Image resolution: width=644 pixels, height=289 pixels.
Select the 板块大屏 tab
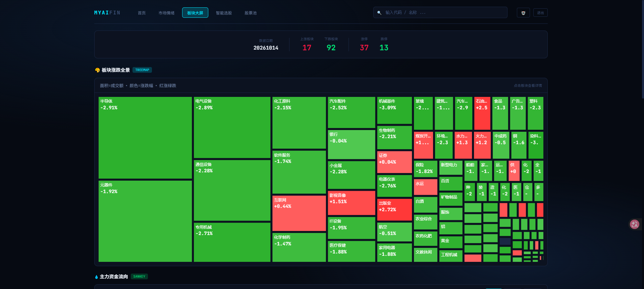pos(195,13)
